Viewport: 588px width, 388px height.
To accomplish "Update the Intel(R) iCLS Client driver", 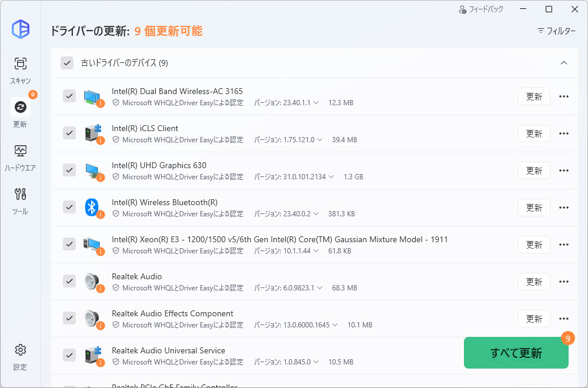I will pyautogui.click(x=534, y=133).
